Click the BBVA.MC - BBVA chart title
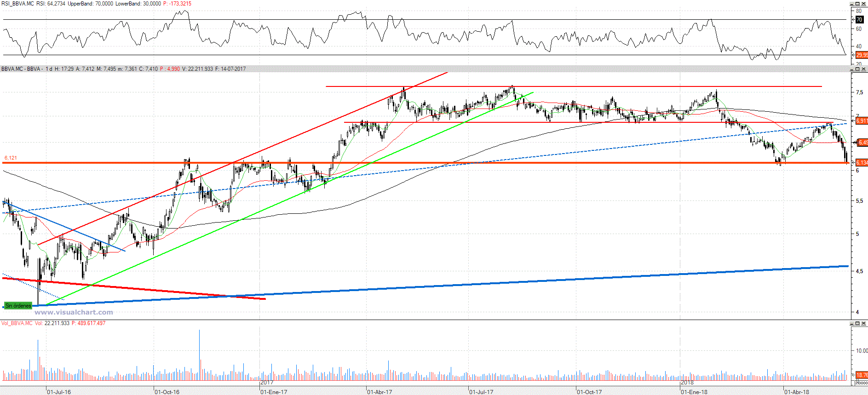 point(21,69)
